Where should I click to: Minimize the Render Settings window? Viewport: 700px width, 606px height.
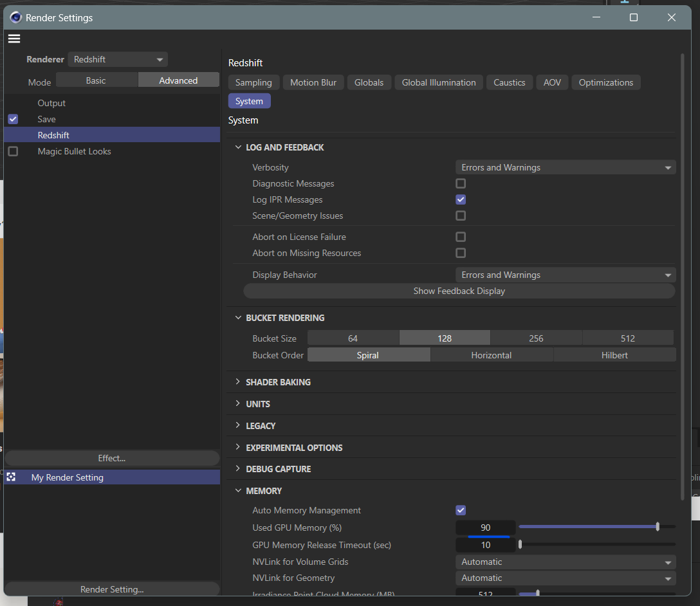596,17
